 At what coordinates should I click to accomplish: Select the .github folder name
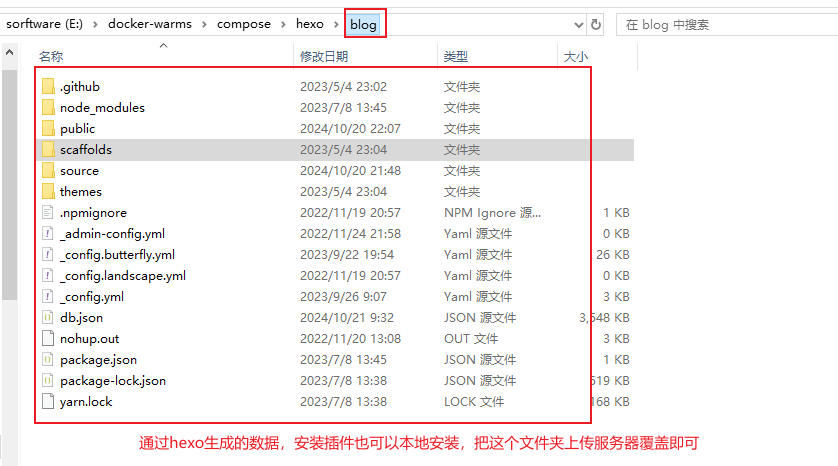pos(80,87)
